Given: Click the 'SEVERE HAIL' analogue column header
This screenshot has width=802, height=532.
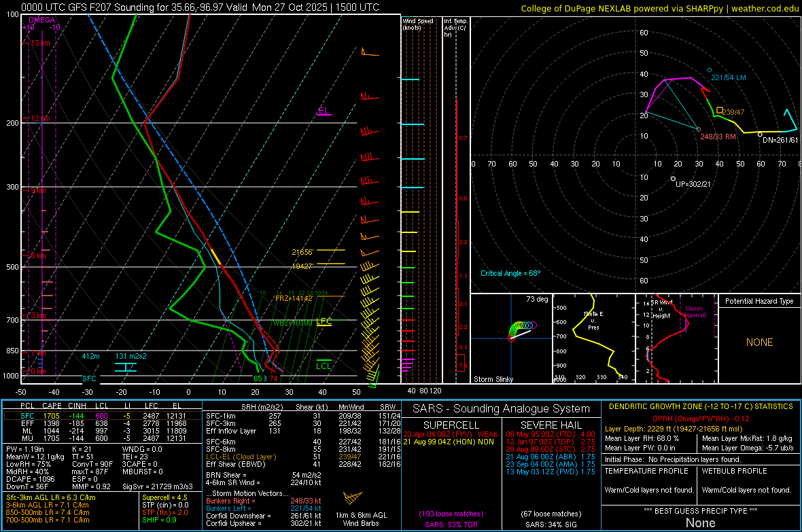Looking at the screenshot, I should pos(551,425).
